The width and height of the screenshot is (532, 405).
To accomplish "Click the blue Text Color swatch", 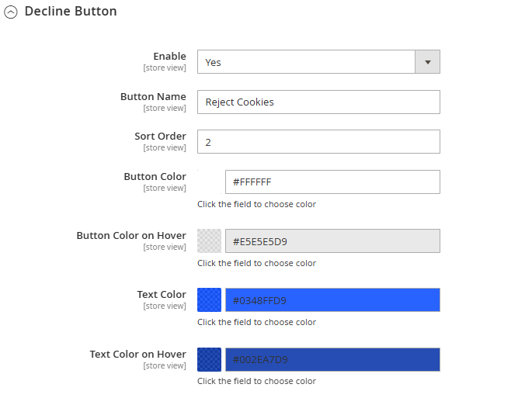I will (x=210, y=300).
